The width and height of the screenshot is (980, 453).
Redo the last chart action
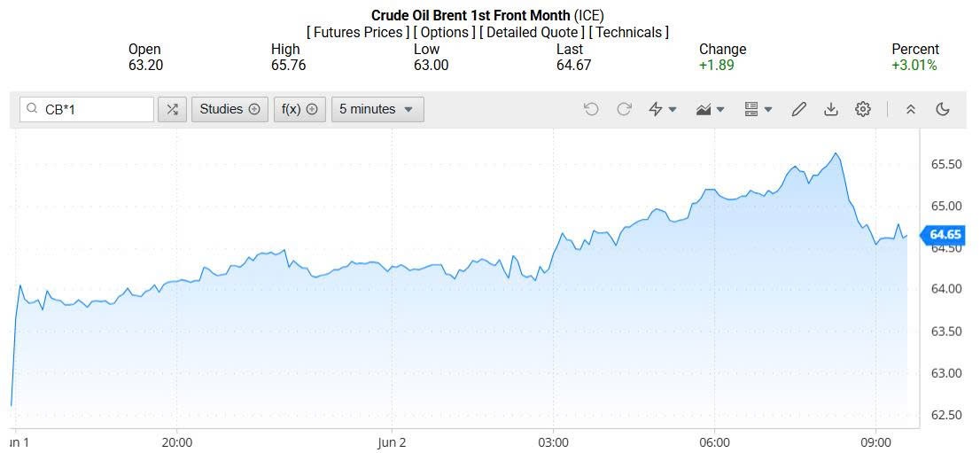[x=624, y=109]
